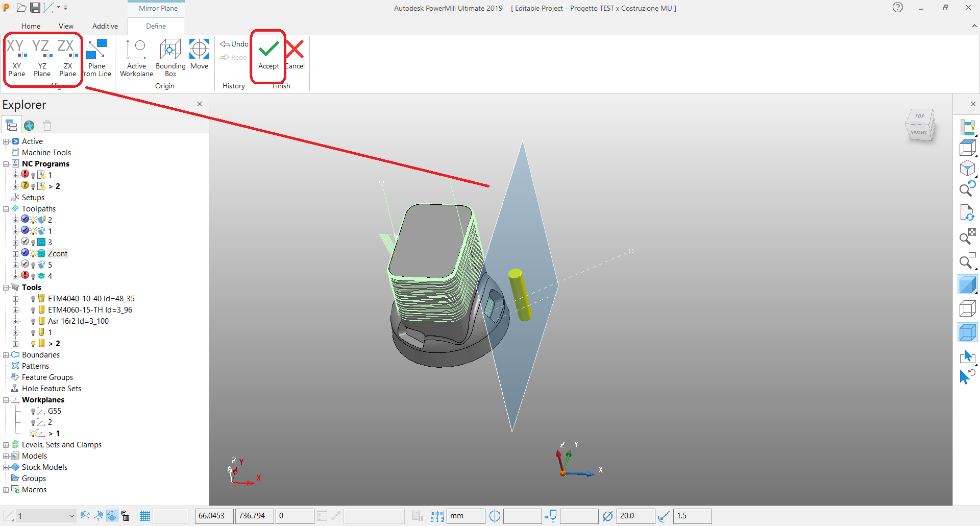Open PowerMill help
Image resolution: width=980 pixels, height=526 pixels.
[x=898, y=8]
